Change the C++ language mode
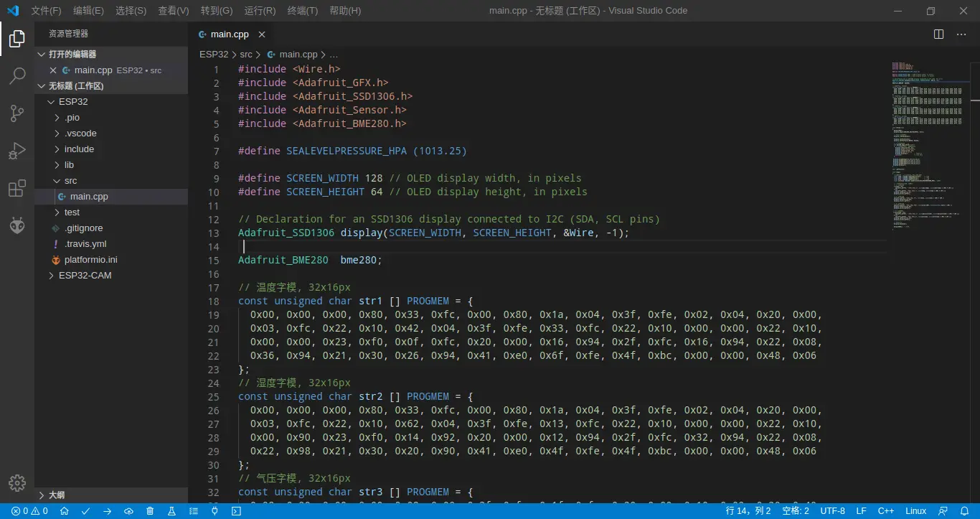The height and width of the screenshot is (519, 980). [x=886, y=511]
